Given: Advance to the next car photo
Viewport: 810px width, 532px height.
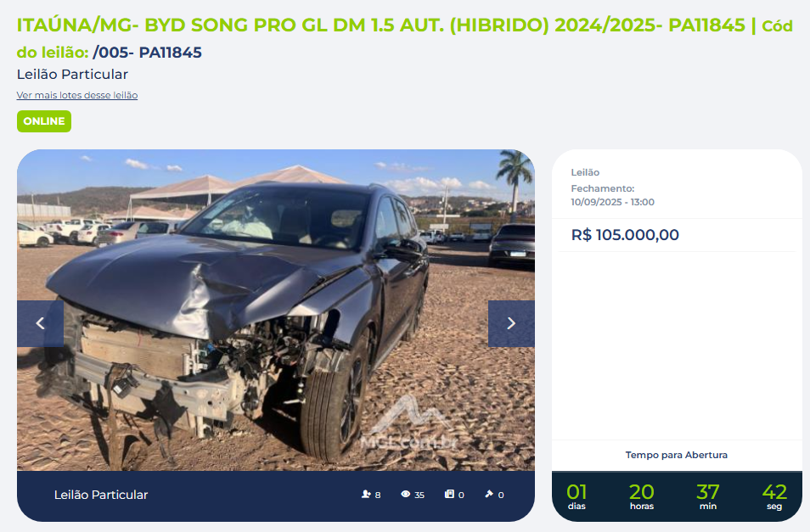Looking at the screenshot, I should click(x=511, y=323).
